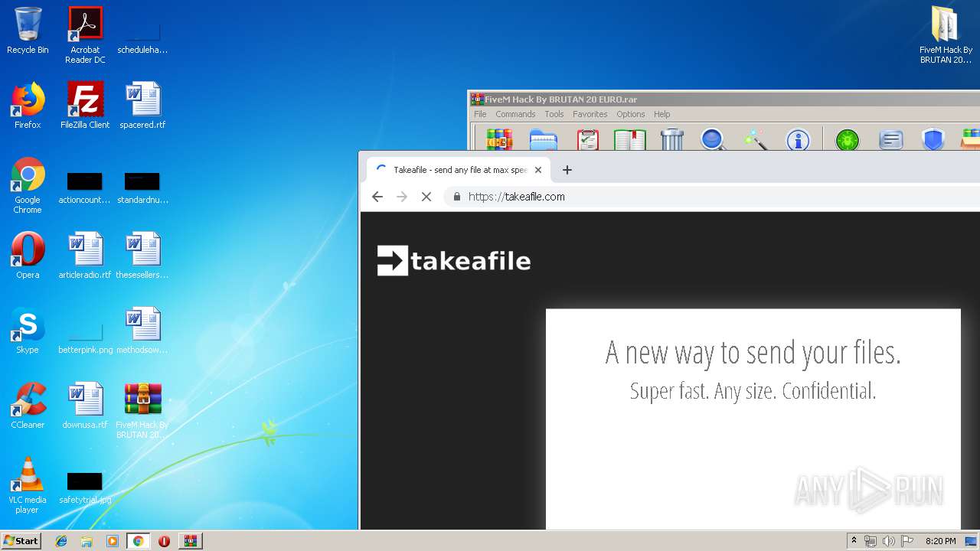
Task: Click Chrome forward arrow
Action: click(402, 197)
